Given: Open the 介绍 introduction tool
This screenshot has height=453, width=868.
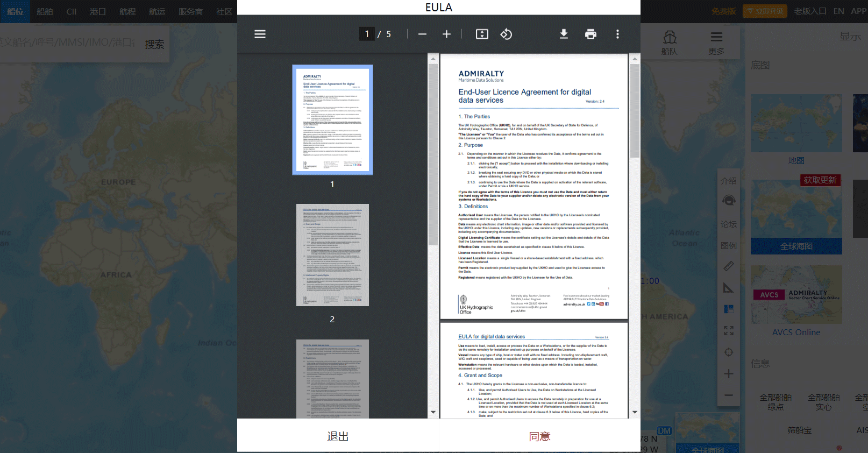Looking at the screenshot, I should [x=729, y=181].
